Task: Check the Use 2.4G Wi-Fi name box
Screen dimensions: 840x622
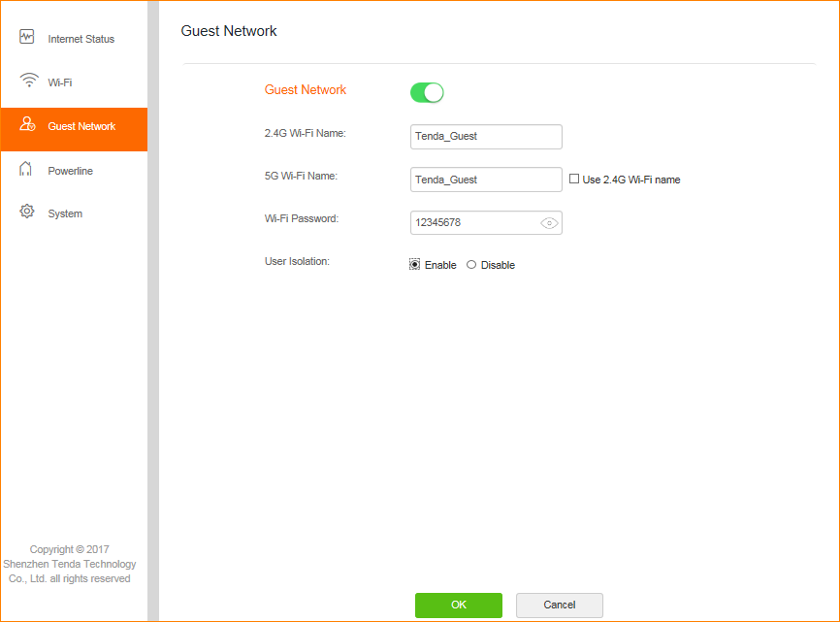Action: (574, 180)
